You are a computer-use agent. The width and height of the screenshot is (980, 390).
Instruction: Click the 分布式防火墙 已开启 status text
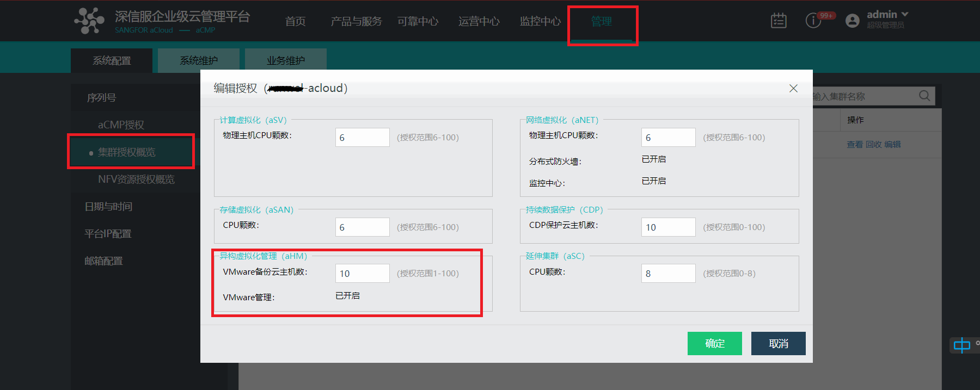[x=654, y=159]
